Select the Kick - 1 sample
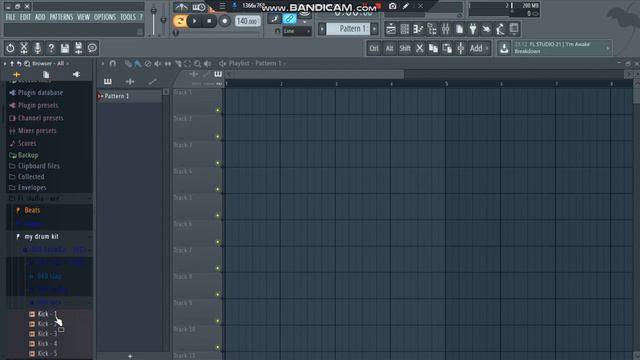The width and height of the screenshot is (640, 360). [x=47, y=314]
